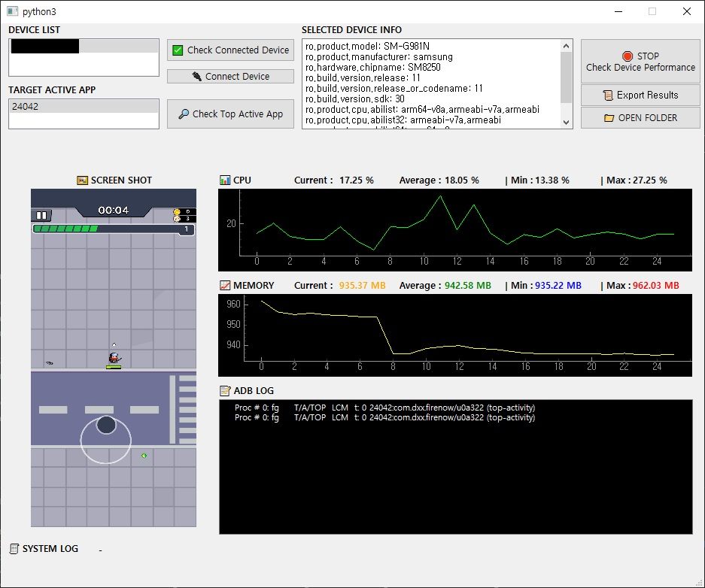Screen dimensions: 705x588
Task: Click the ro.product.manufacturer: samsung line
Action: (x=379, y=56)
